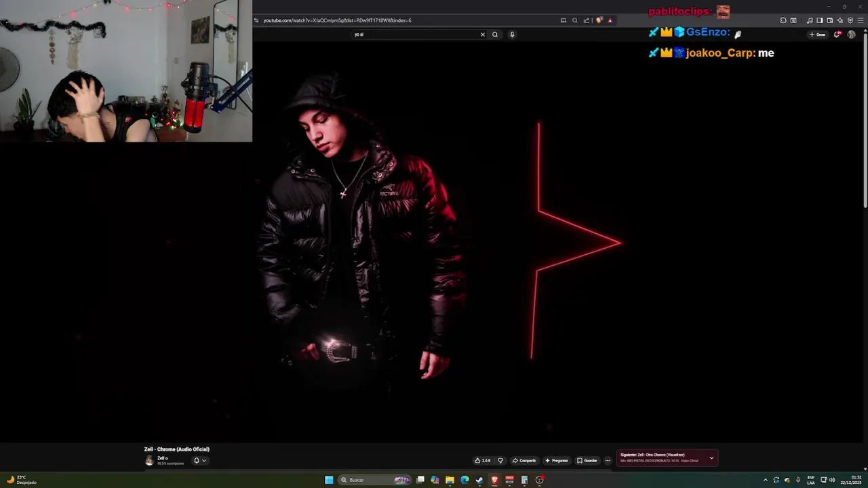Open the browser extensions puzzle icon
This screenshot has height=488, width=868.
pos(783,20)
